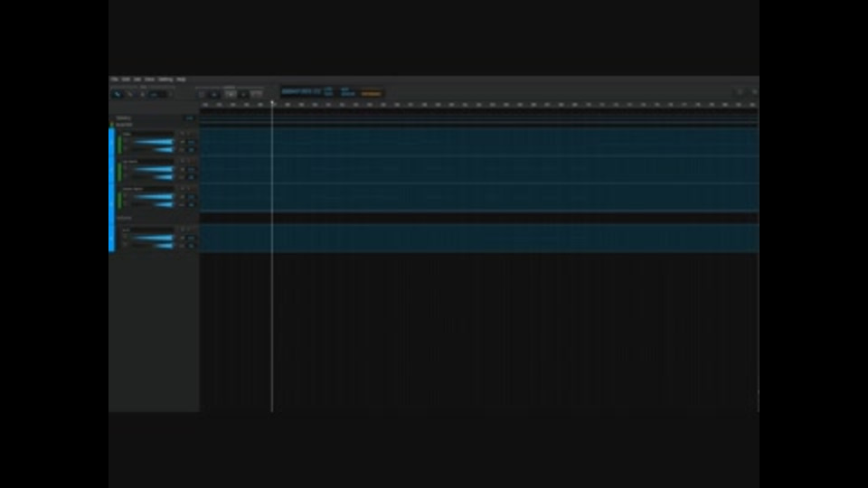The image size is (868, 488).
Task: Select the third editing tool icon
Action: (x=142, y=95)
